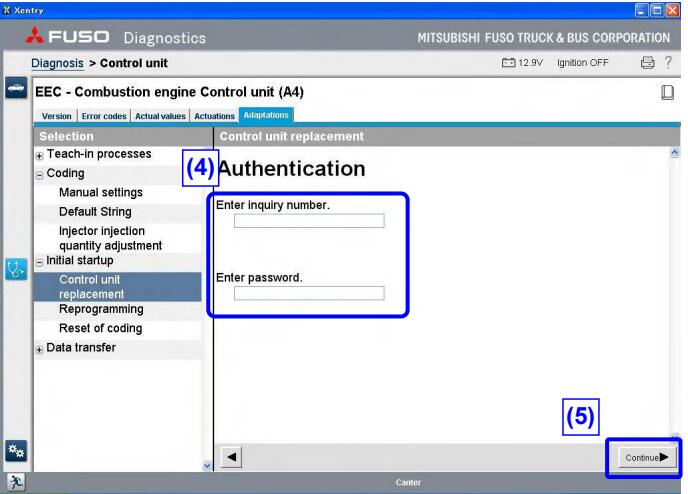Collapse the Coding tree node
Viewport: 688px width, 494px height.
pos(39,175)
